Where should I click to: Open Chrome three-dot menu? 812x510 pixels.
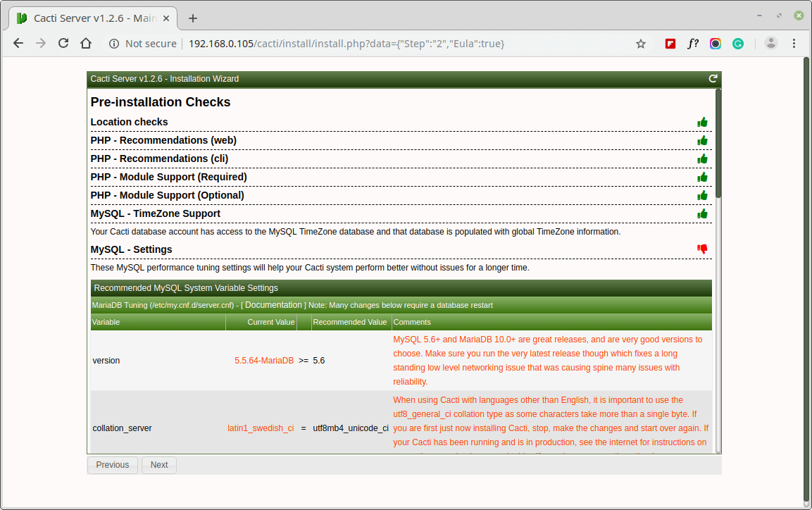coord(794,44)
